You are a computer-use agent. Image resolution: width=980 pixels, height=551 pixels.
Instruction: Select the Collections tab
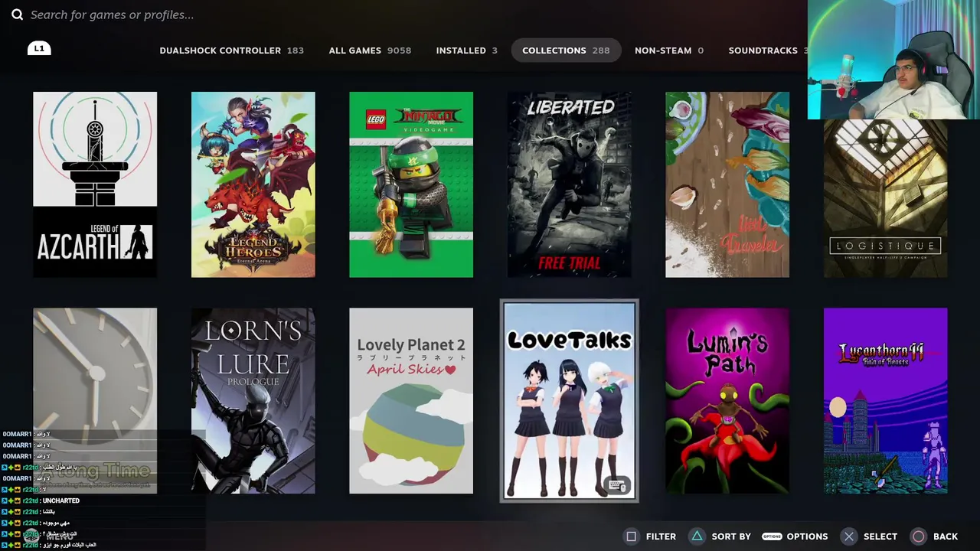click(x=566, y=51)
